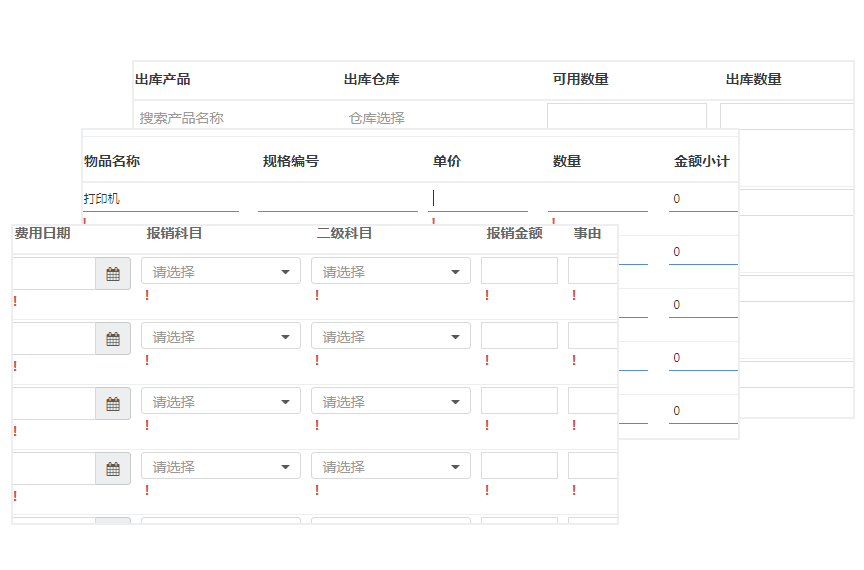Screen dimensions: 864x570
Task: Click the 费用日期 column header
Action: pos(42,233)
